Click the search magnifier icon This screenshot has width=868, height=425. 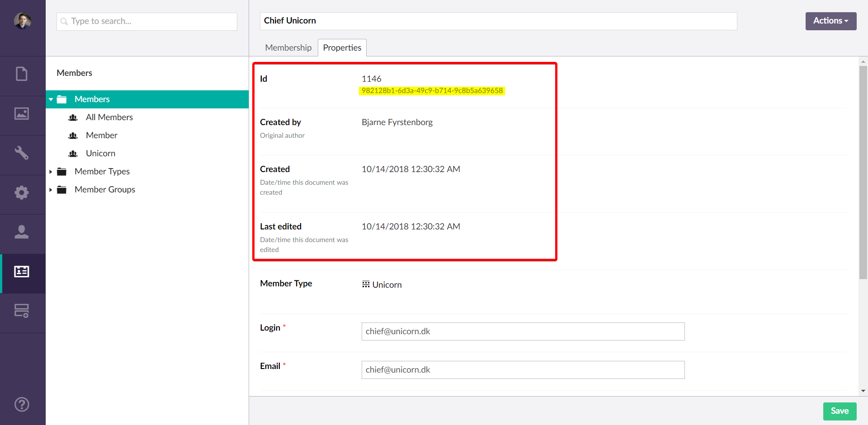click(64, 21)
